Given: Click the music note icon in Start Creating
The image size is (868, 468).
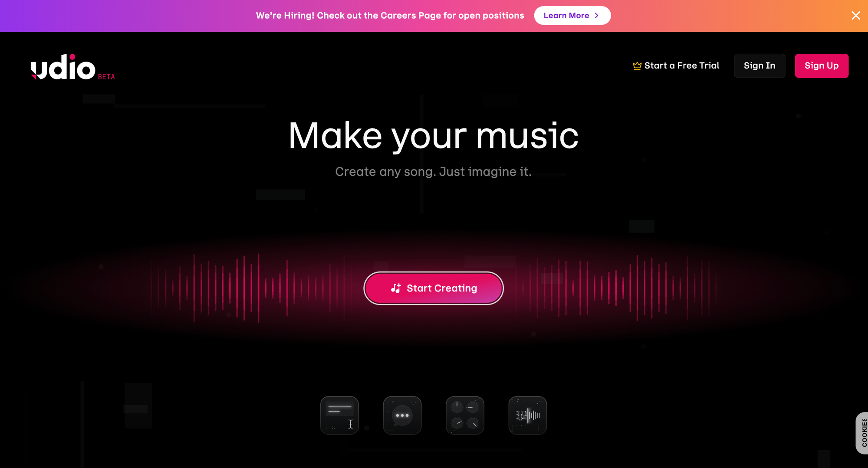Looking at the screenshot, I should pos(396,288).
